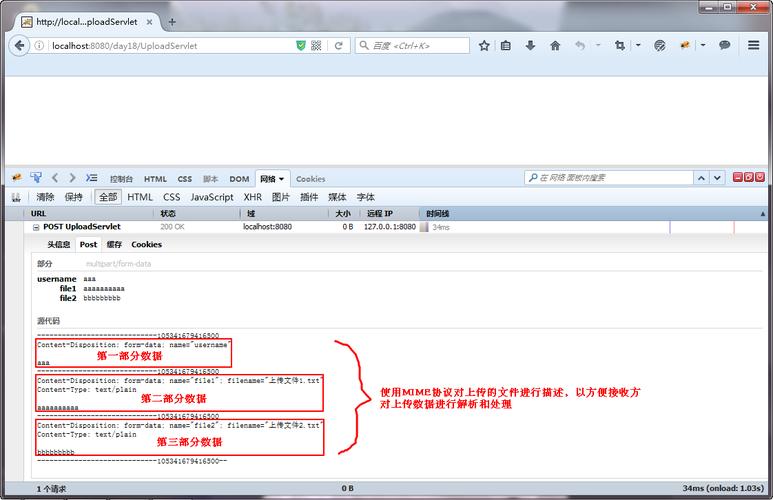
Task: Open dropdown next to crop icon
Action: point(638,45)
